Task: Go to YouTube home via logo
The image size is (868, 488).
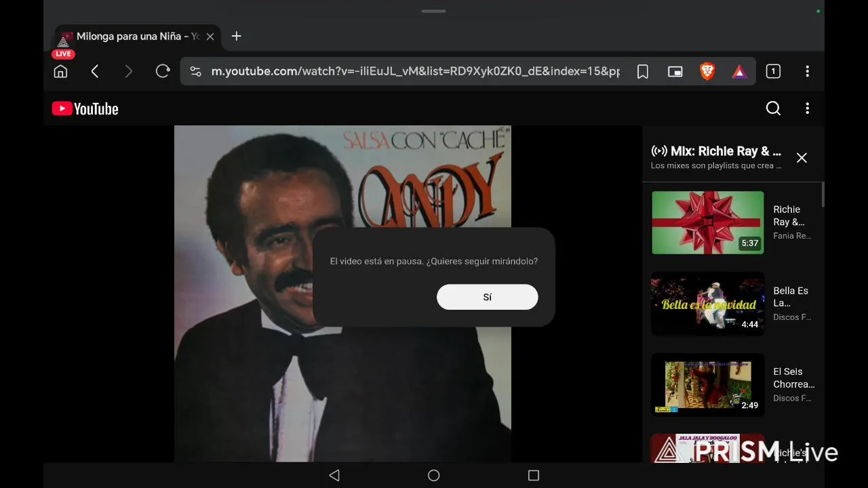Action: tap(85, 108)
